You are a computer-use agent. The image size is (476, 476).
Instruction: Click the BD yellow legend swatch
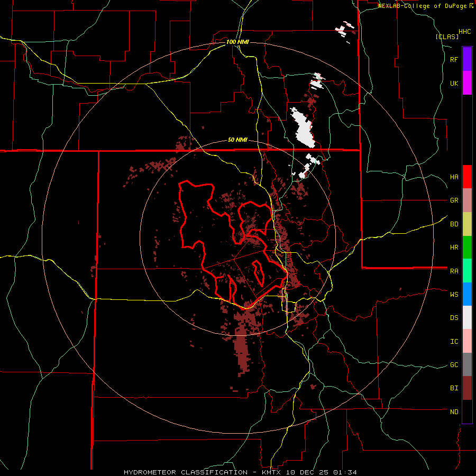click(x=467, y=224)
